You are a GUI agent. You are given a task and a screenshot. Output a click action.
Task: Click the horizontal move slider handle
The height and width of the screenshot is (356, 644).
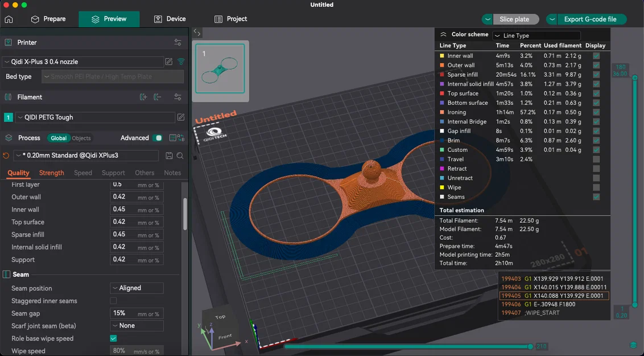click(x=530, y=346)
